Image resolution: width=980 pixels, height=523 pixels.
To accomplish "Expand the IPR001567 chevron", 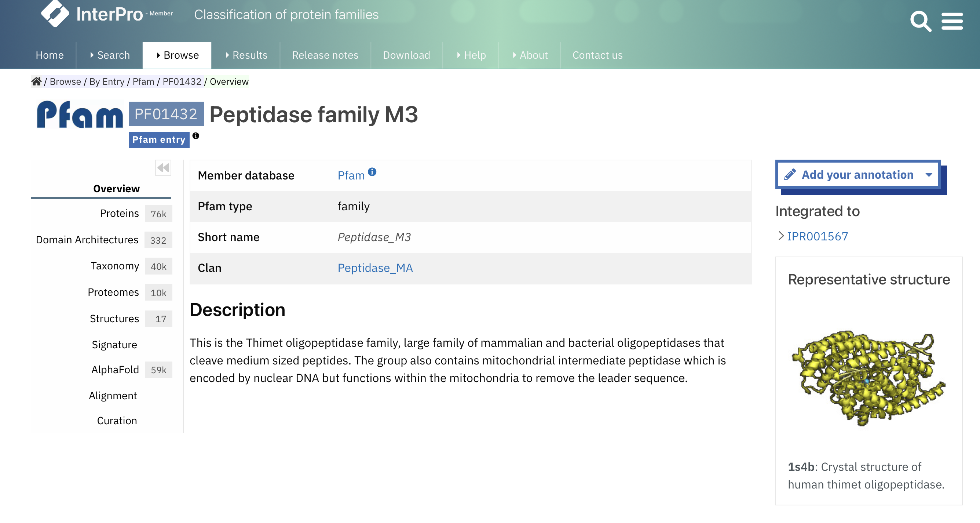I will [780, 236].
